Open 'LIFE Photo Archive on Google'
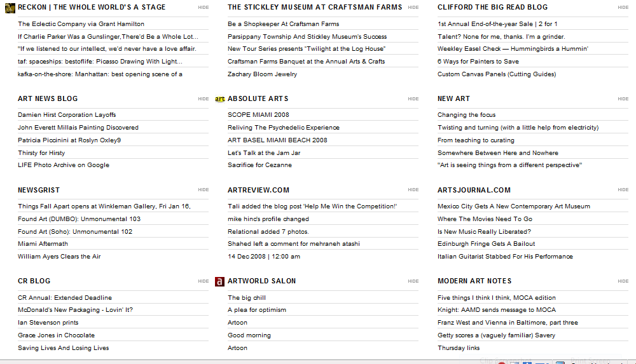Screen dimensions: 636x364 tap(63, 165)
